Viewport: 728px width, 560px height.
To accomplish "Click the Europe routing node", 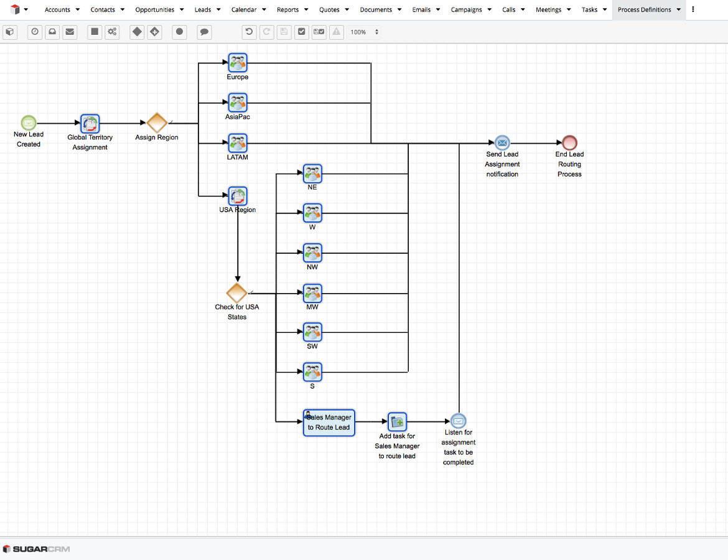I will pos(238,62).
